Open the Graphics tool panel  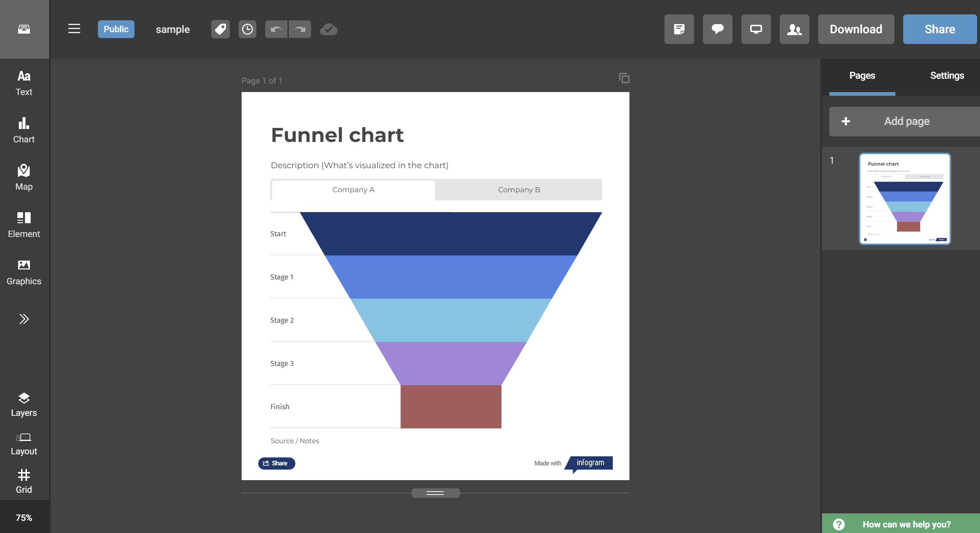coord(24,272)
